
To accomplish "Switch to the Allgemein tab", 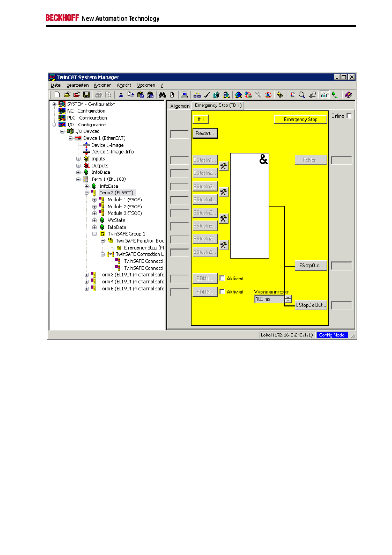I will pyautogui.click(x=180, y=106).
